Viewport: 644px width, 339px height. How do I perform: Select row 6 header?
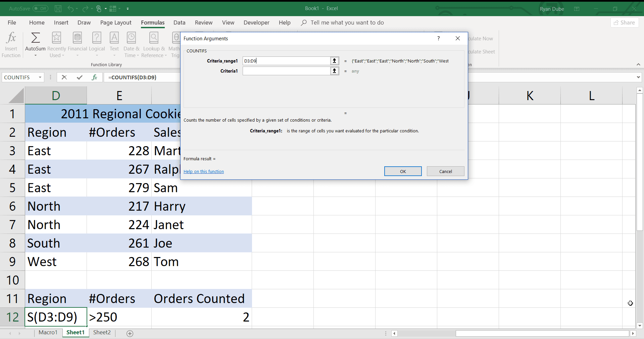click(x=12, y=206)
